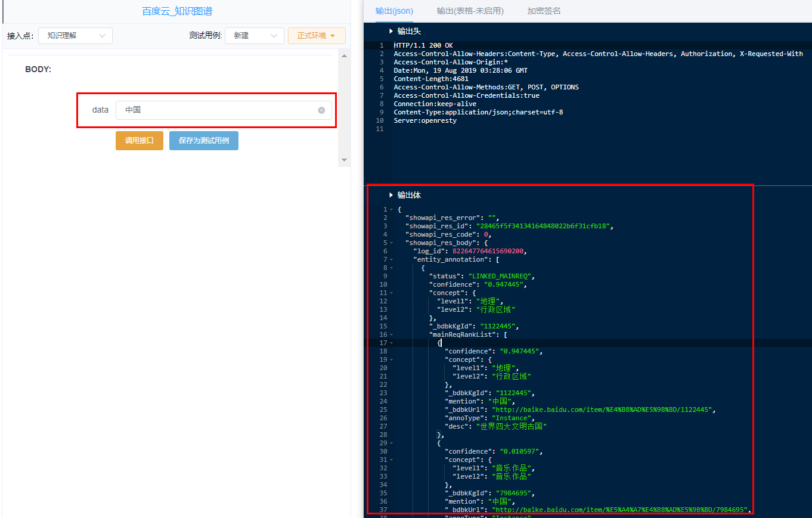Image resolution: width=812 pixels, height=518 pixels.
Task: Switch to the 输出(表格-未启用) tab
Action: [x=470, y=11]
